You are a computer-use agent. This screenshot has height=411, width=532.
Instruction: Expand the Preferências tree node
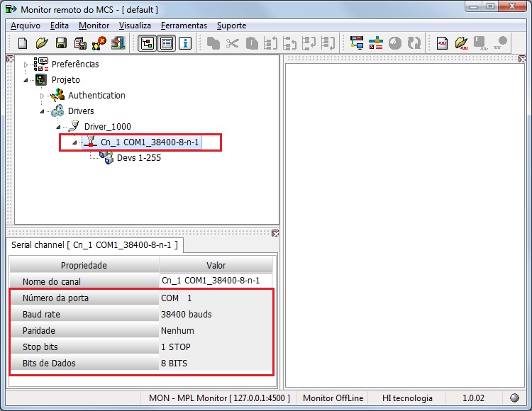26,64
